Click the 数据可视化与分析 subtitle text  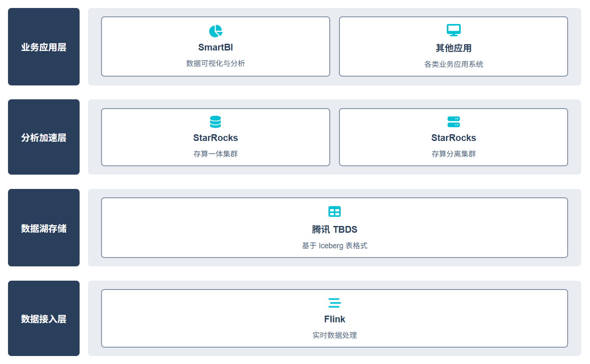tap(215, 64)
